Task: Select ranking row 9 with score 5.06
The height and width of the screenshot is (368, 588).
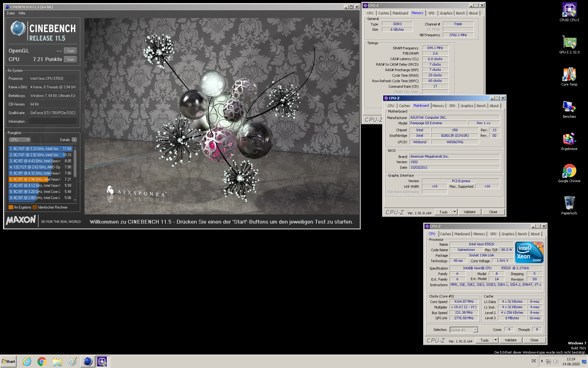Action: 41,198
